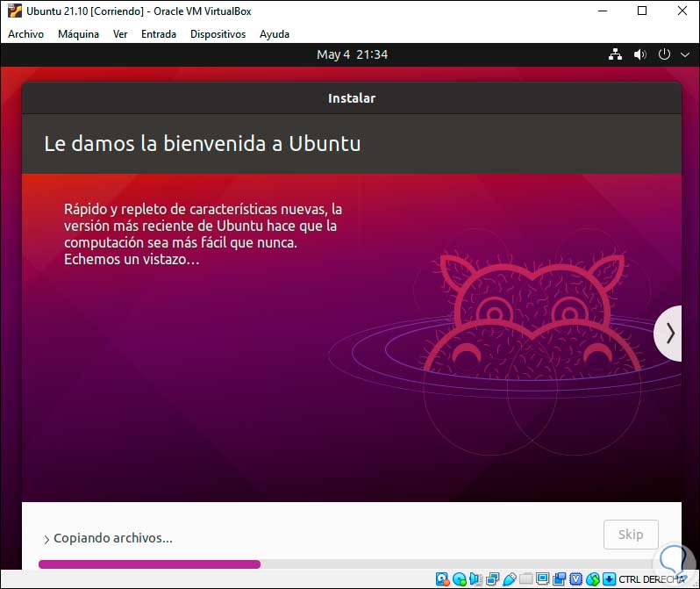Expand the Ubuntu system menu arrow
This screenshot has height=589, width=700.
tap(685, 55)
